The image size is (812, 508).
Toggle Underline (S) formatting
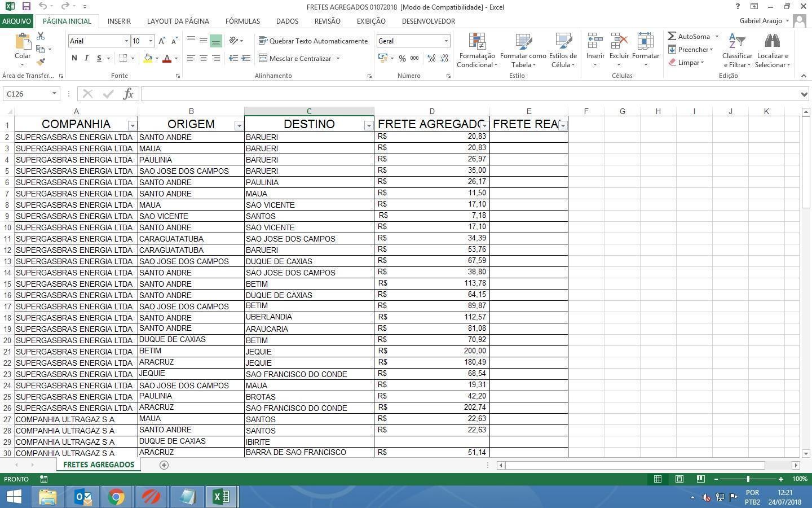click(99, 58)
